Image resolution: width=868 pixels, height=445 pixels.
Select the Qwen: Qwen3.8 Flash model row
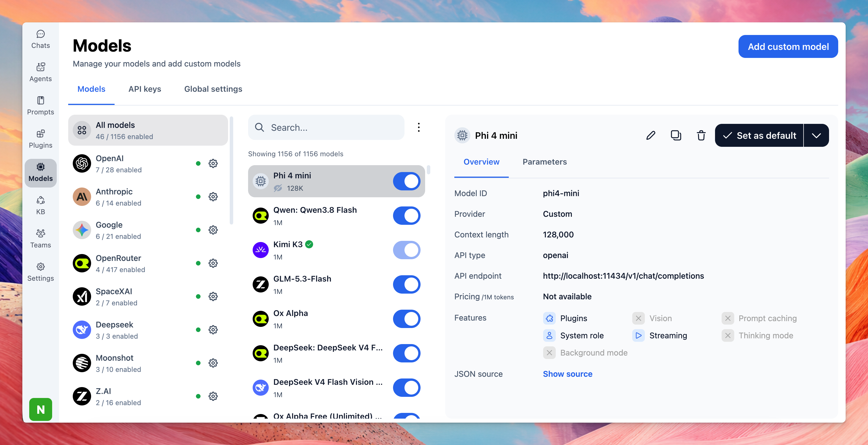coord(337,216)
